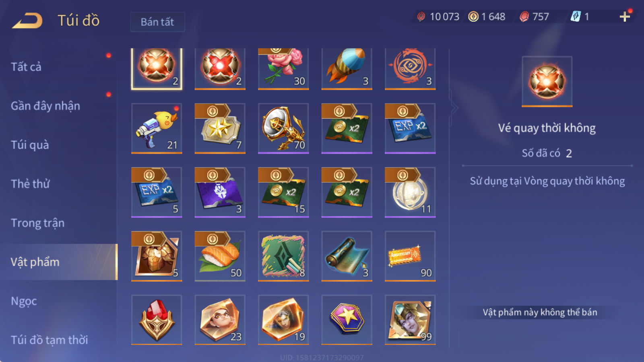Select the purple star badge item
Image resolution: width=644 pixels, height=362 pixels.
(347, 320)
